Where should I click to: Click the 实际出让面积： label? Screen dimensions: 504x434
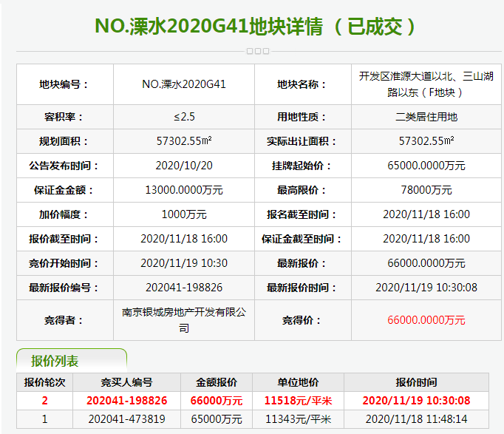click(302, 141)
